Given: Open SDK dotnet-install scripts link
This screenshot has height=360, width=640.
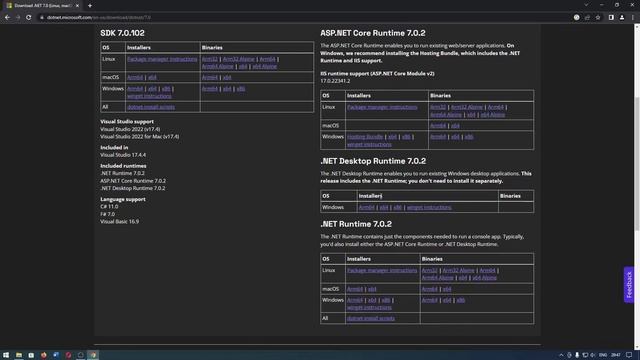Looking at the screenshot, I should click(x=151, y=107).
